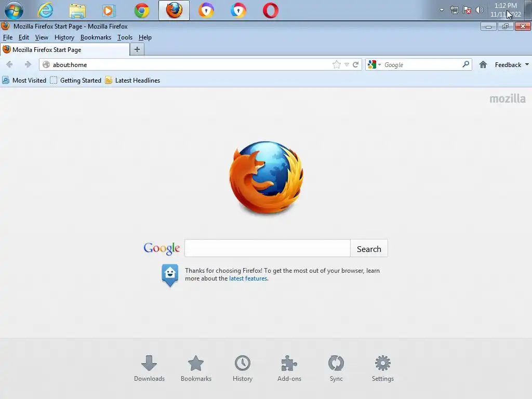Image resolution: width=532 pixels, height=399 pixels.
Task: Click the Home button in toolbar
Action: pyautogui.click(x=483, y=64)
